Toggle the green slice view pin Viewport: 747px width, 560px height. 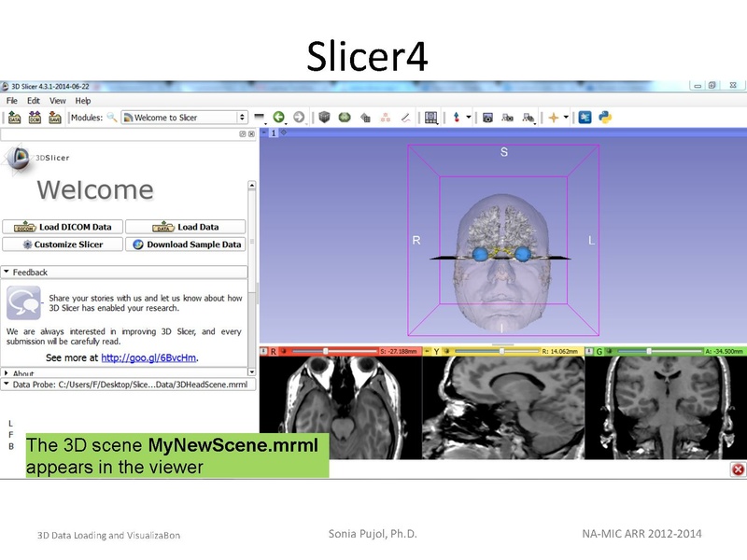pos(589,352)
